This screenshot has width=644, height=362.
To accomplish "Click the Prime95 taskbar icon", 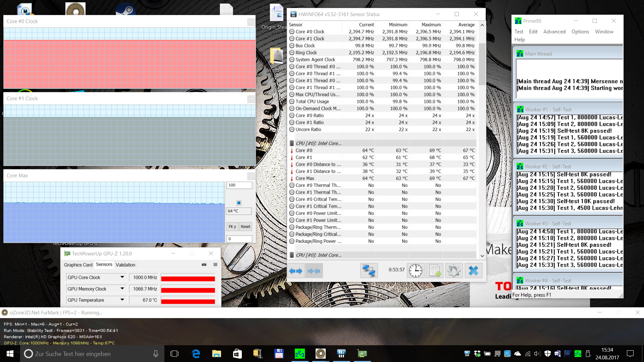I will tap(300, 354).
